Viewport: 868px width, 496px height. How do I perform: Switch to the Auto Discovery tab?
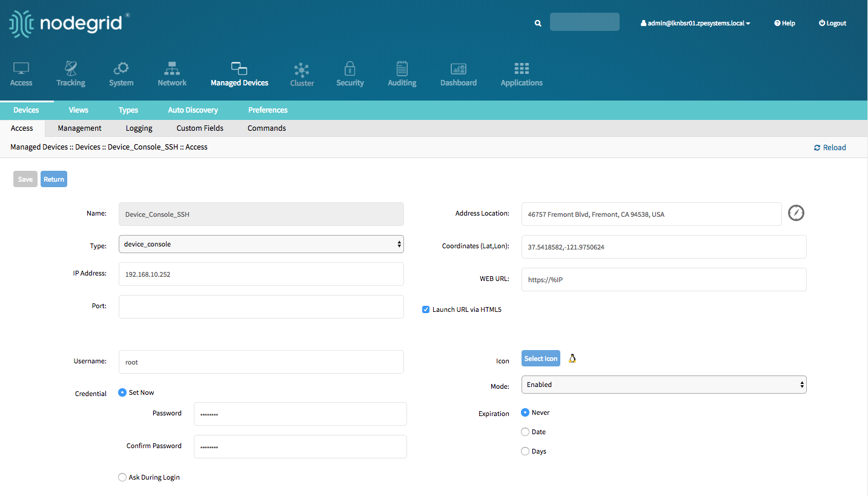tap(193, 110)
